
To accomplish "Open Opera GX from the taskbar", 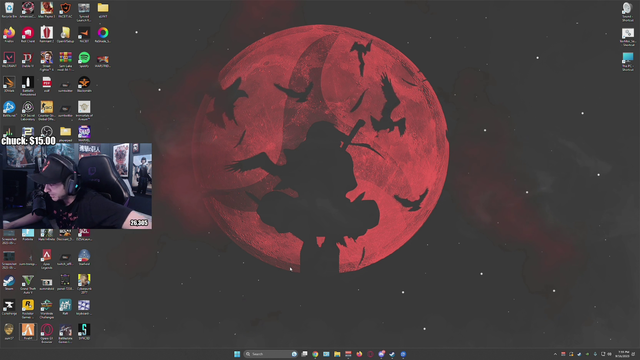I will point(370,354).
